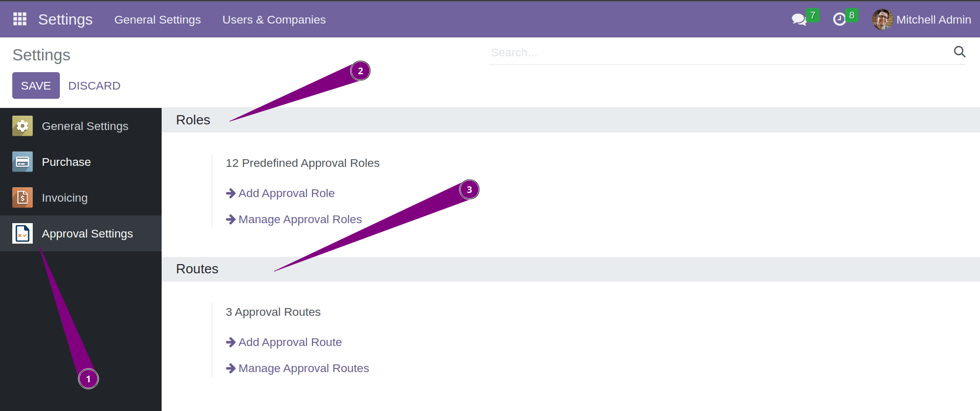The width and height of the screenshot is (980, 411).
Task: Open the activities clock icon
Action: (839, 19)
